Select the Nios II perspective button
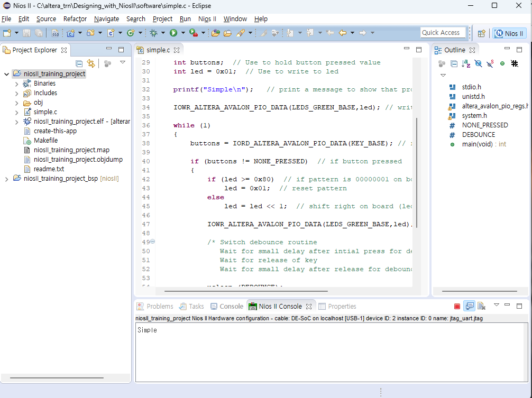Viewport: 532px width, 398px height. click(x=509, y=33)
